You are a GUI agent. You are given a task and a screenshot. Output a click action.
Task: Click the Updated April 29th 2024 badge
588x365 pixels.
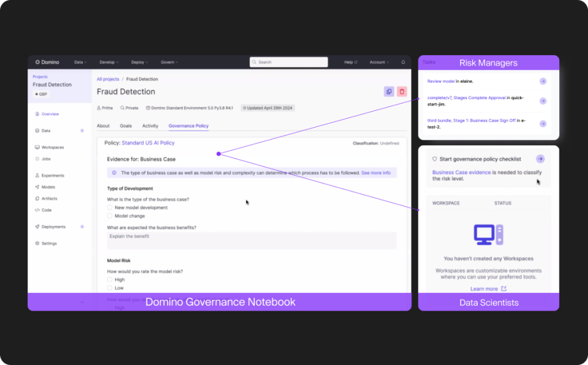pyautogui.click(x=268, y=108)
